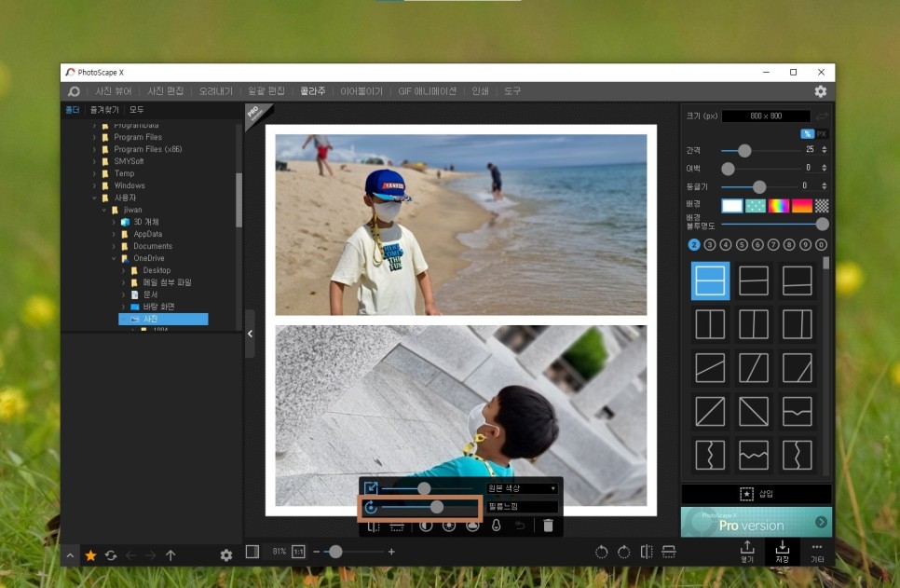The width and height of the screenshot is (900, 588).
Task: Expand the Documents folder
Action: [x=114, y=246]
